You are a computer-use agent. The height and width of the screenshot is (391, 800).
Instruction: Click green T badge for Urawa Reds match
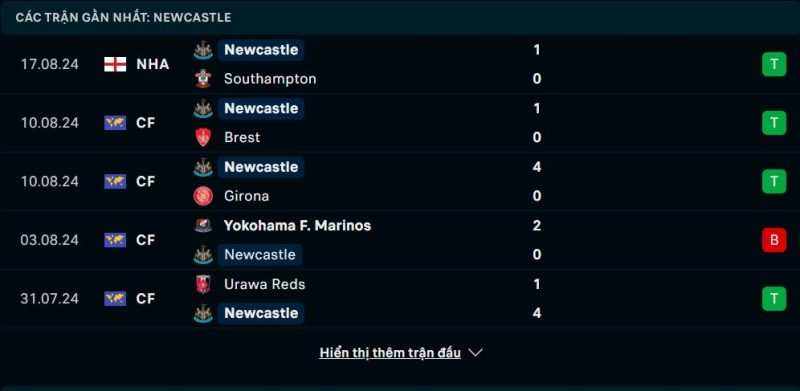coord(774,299)
